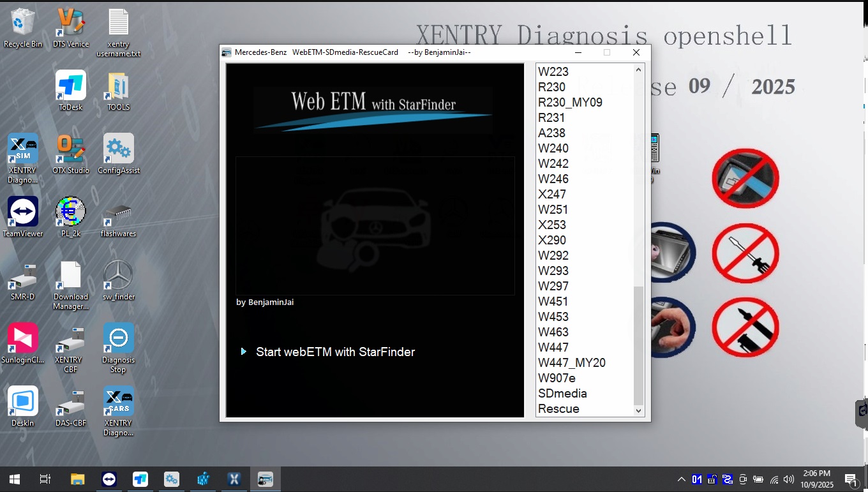Viewport: 868px width, 492px height.
Task: Pick W447_MY20 from the model list
Action: 572,362
